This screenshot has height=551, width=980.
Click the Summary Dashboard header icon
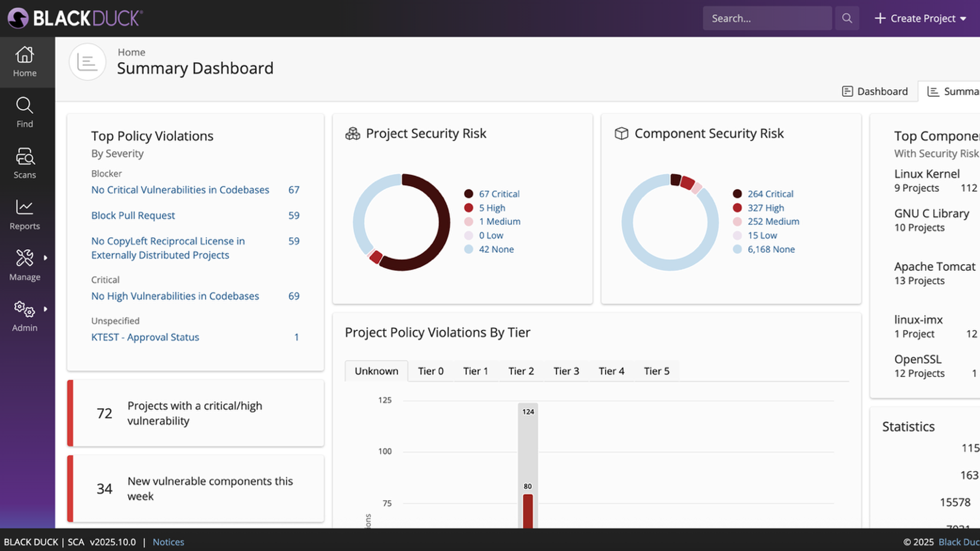[87, 62]
